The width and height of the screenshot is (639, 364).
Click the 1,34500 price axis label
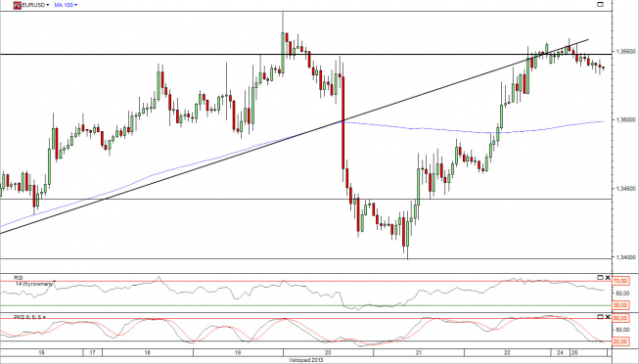625,189
